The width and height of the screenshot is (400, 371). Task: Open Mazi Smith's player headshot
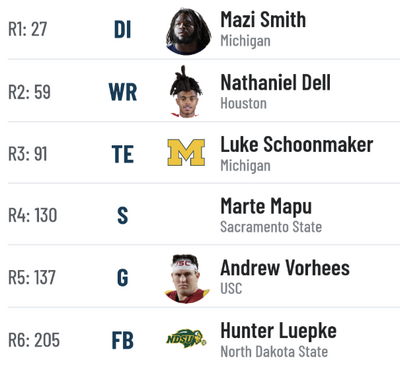tap(188, 31)
